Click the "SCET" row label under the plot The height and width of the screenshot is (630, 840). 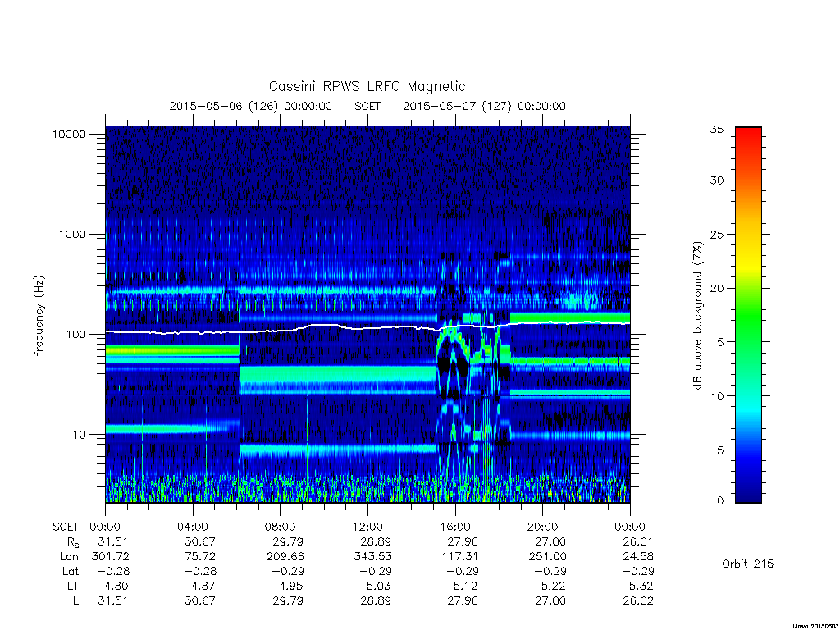66,527
